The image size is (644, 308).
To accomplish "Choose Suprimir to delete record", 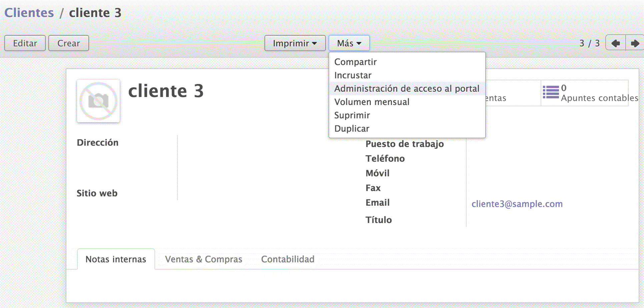I will point(352,115).
